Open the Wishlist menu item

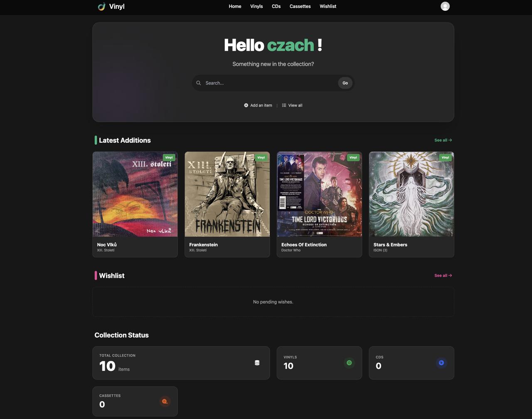(x=328, y=6)
